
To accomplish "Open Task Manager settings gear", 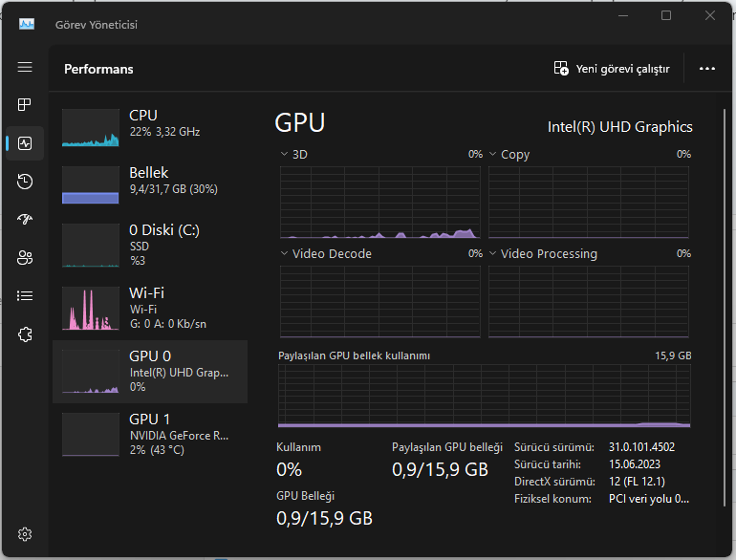I will [25, 533].
